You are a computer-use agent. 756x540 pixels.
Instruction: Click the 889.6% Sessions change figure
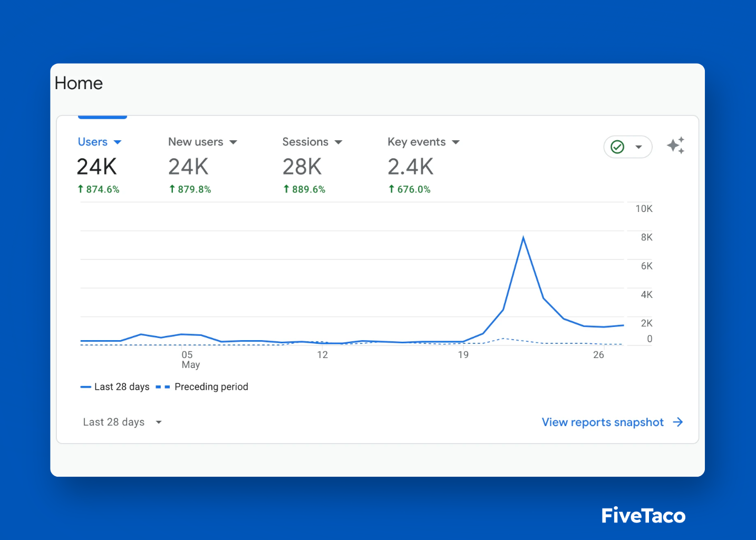[304, 189]
